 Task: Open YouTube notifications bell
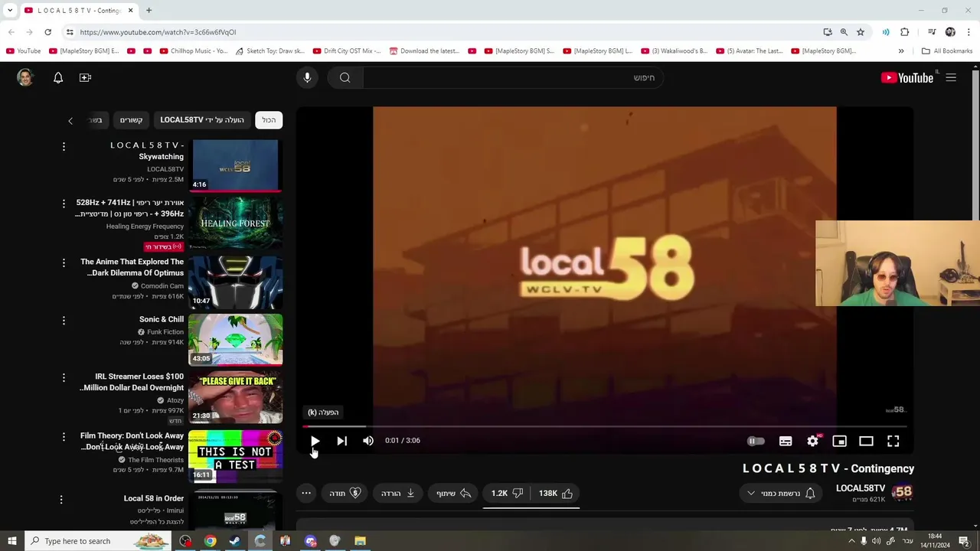pyautogui.click(x=58, y=77)
